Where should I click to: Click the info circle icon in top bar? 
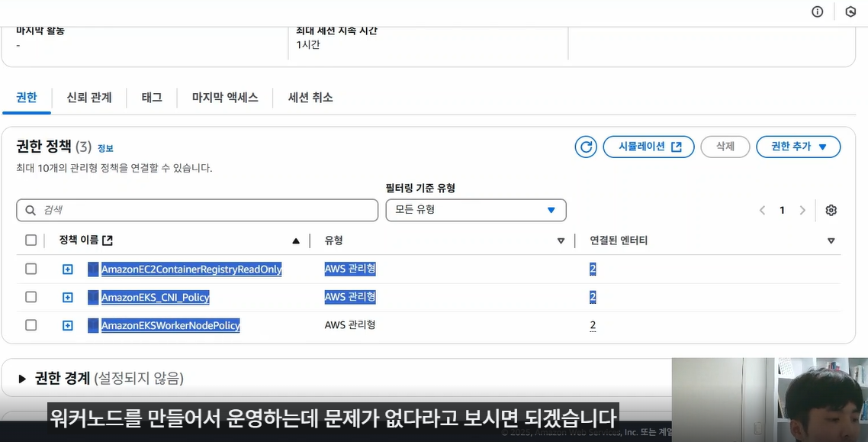pyautogui.click(x=817, y=12)
